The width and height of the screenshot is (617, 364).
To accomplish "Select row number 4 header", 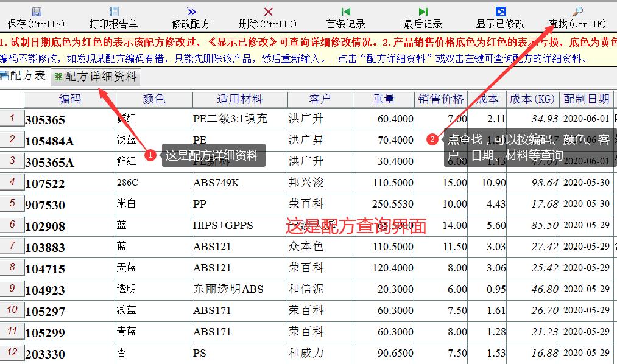I will point(12,182).
